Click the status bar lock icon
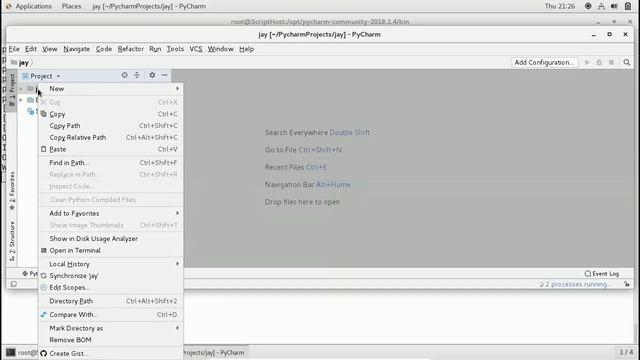Viewport: 640px width, 360px height. tap(627, 284)
